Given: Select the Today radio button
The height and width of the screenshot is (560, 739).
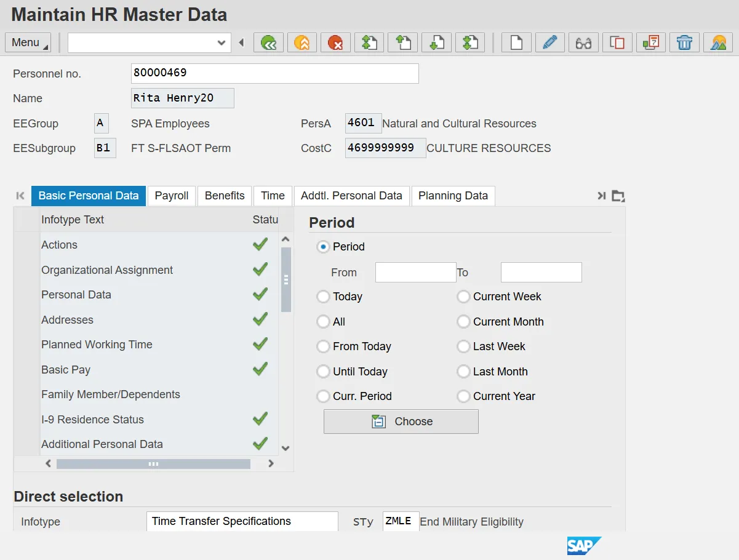Looking at the screenshot, I should 323,297.
